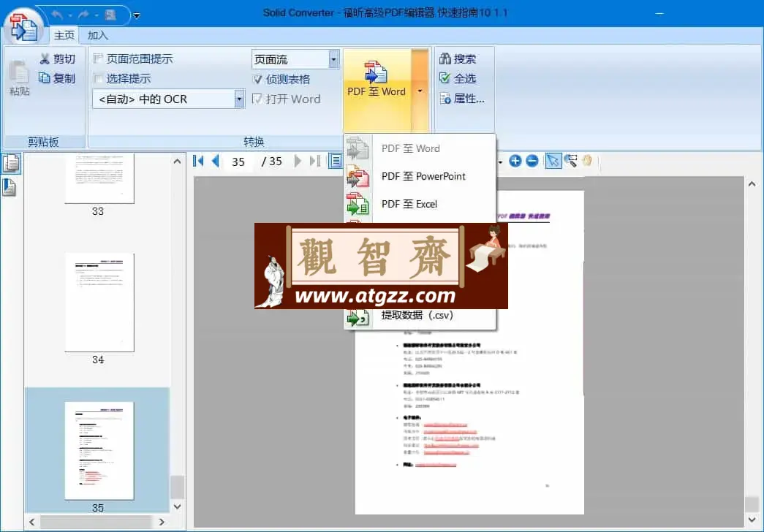
Task: Click the redo arrow in quick access toolbar
Action: click(x=84, y=15)
